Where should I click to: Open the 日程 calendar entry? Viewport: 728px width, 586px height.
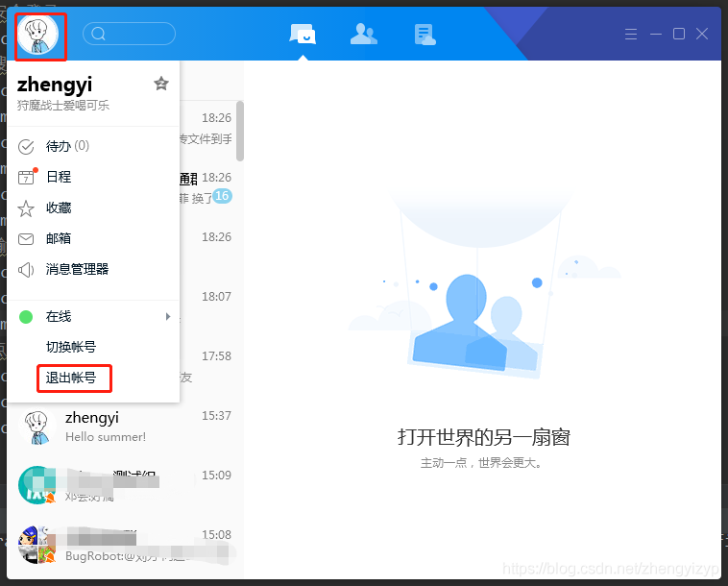(x=58, y=177)
